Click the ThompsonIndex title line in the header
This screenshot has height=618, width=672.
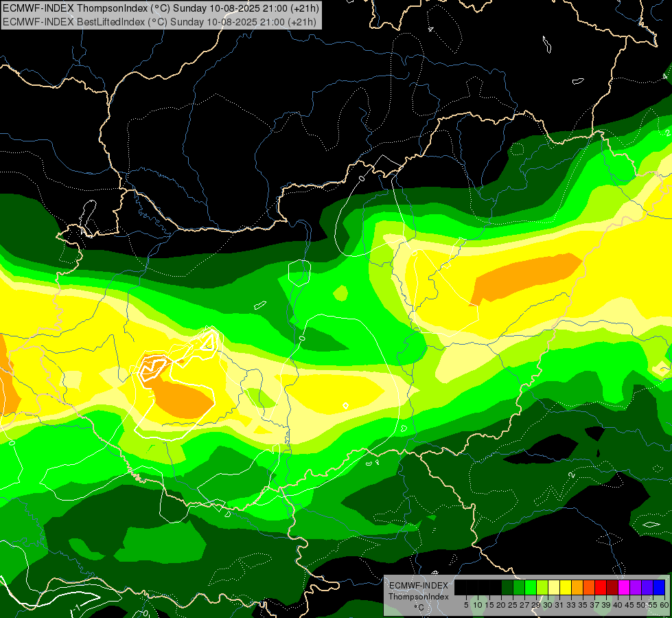(161, 8)
